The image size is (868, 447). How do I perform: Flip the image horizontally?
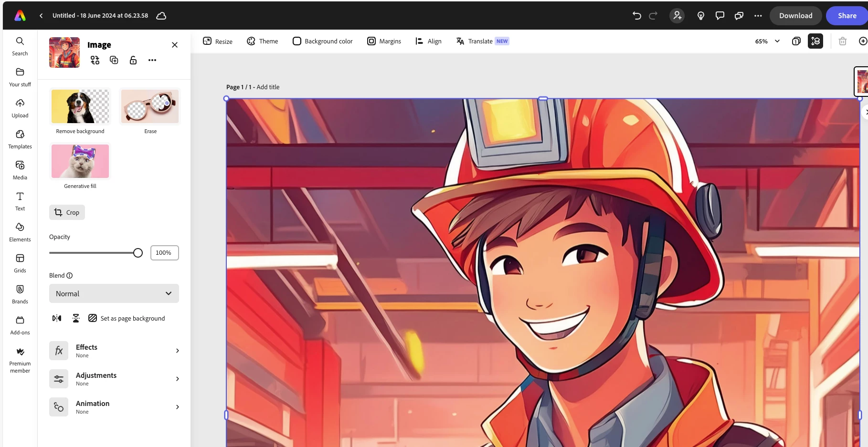(x=57, y=318)
